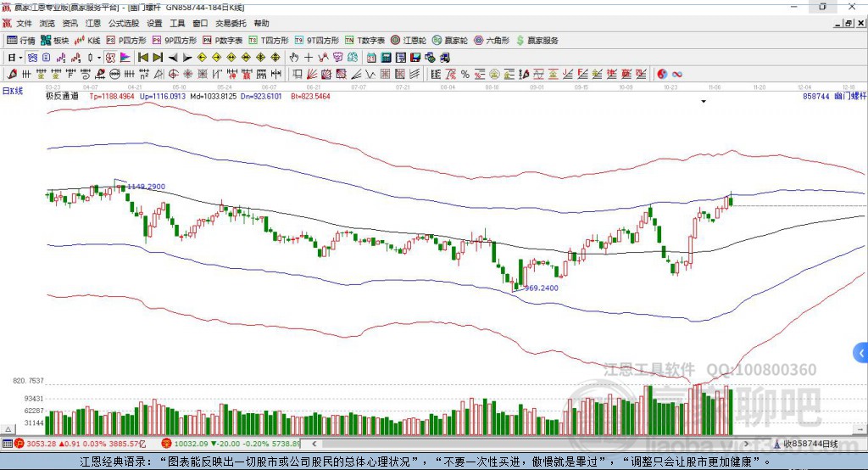Open the 行情 market quotes view
The width and height of the screenshot is (868, 470).
21,40
